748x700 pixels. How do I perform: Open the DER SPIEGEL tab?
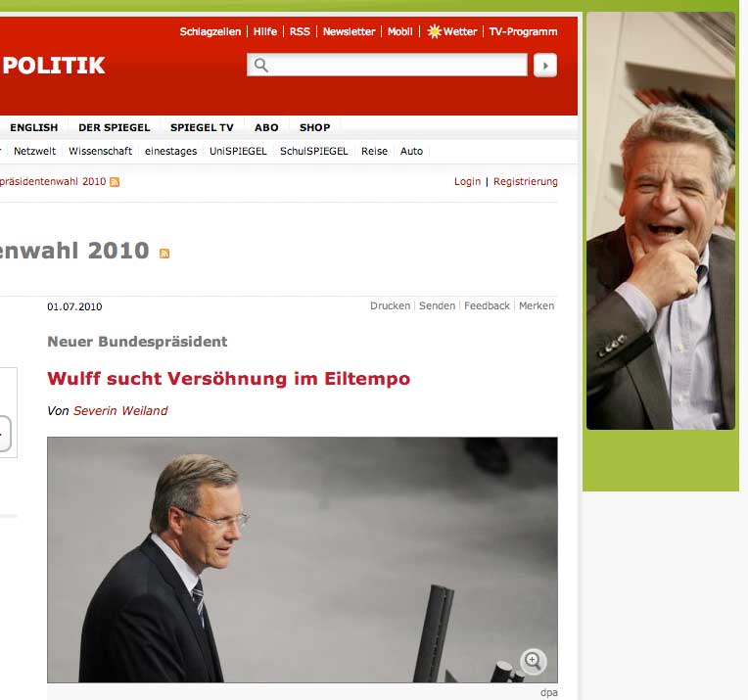point(114,127)
